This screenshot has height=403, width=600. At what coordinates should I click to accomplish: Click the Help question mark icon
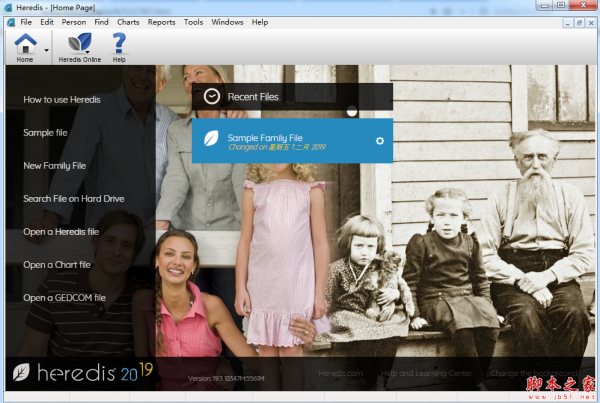(x=119, y=43)
